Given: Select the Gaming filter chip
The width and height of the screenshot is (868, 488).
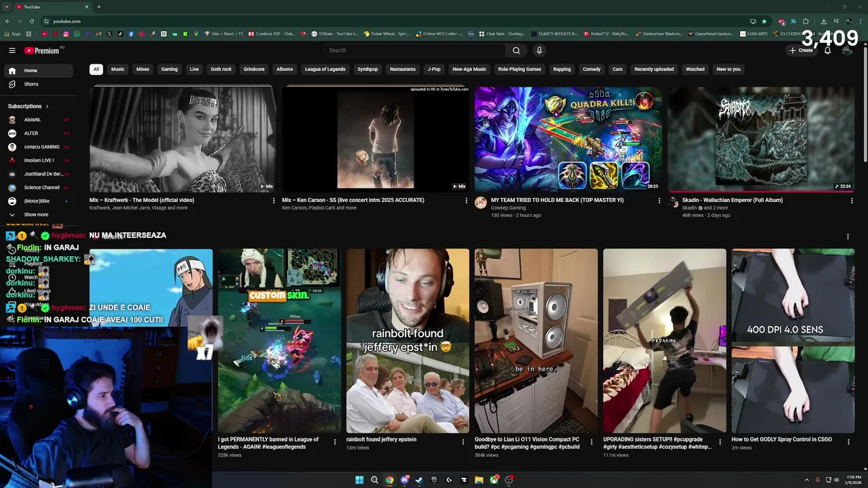Looking at the screenshot, I should (170, 69).
